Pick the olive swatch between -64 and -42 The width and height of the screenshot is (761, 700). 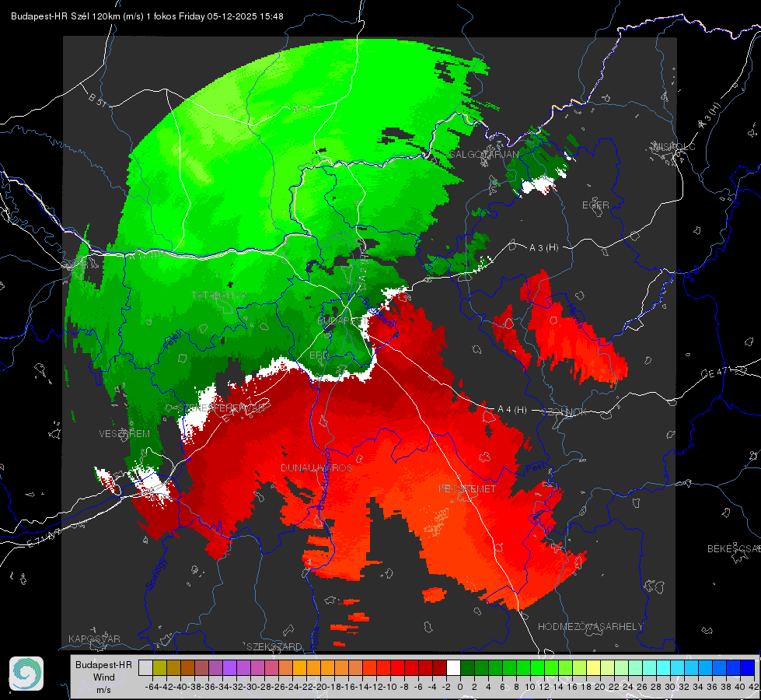point(159,668)
